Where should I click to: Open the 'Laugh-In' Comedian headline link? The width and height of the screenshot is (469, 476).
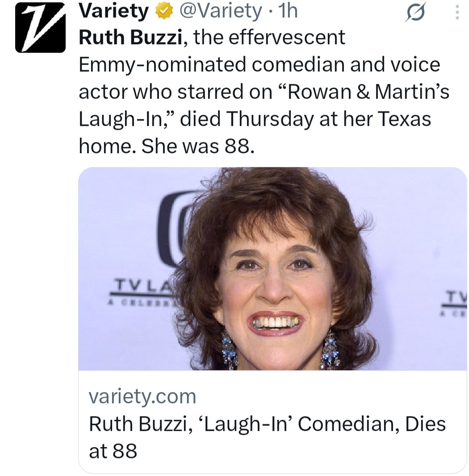[x=267, y=423]
